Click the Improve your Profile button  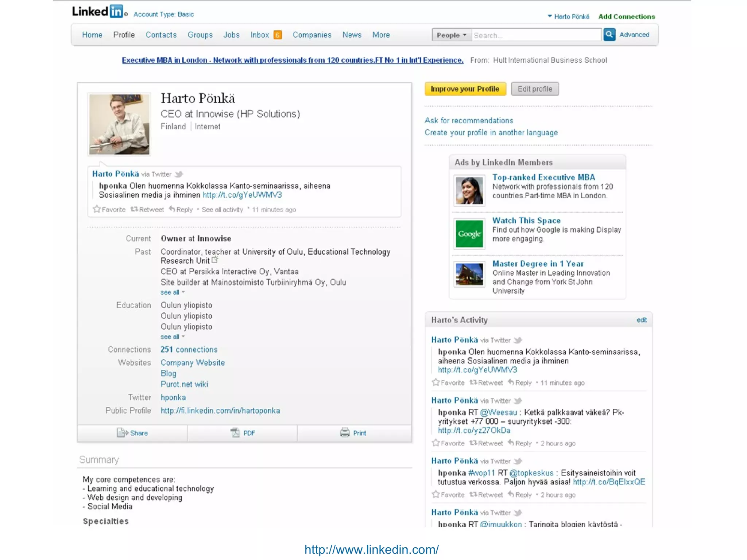coord(465,89)
